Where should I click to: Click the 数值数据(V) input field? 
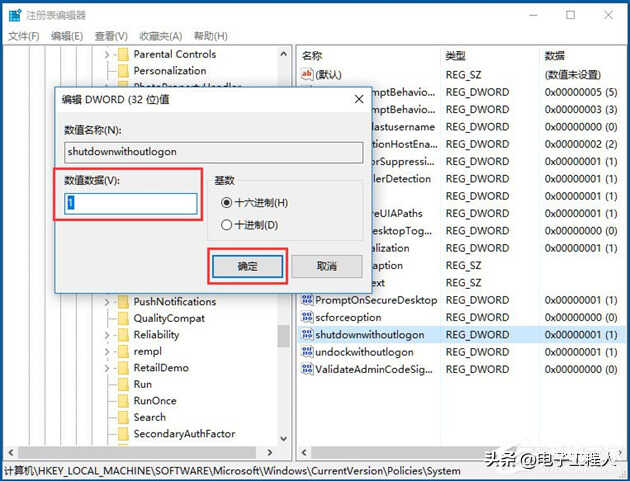tap(131, 203)
